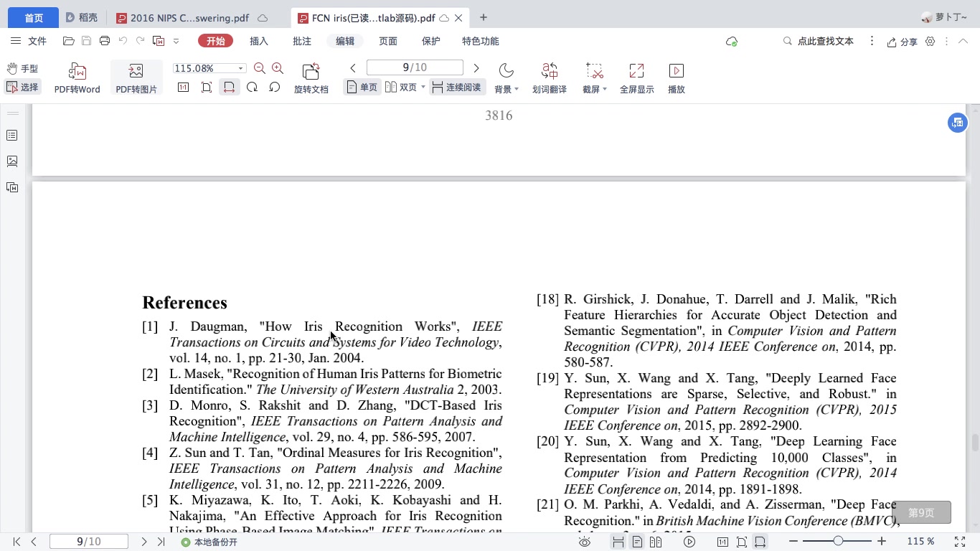Image resolution: width=980 pixels, height=551 pixels.
Task: Open the 文件 menu
Action: (x=29, y=41)
